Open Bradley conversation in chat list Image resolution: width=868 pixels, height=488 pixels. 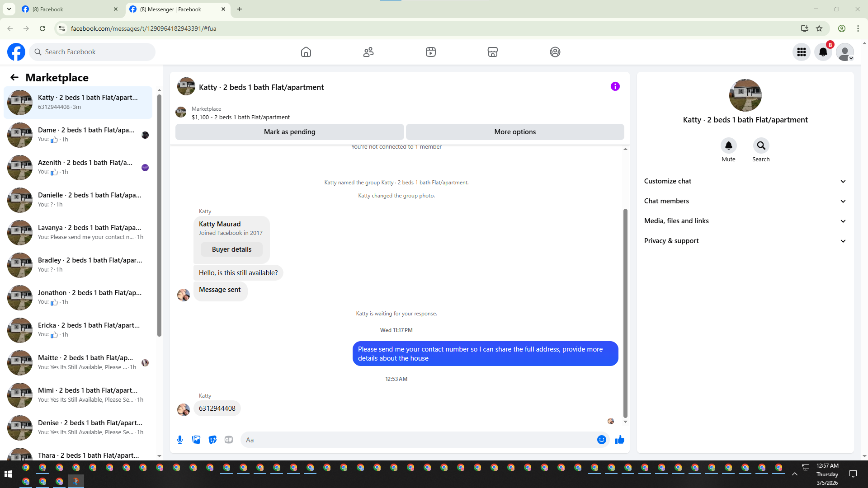pos(78,265)
